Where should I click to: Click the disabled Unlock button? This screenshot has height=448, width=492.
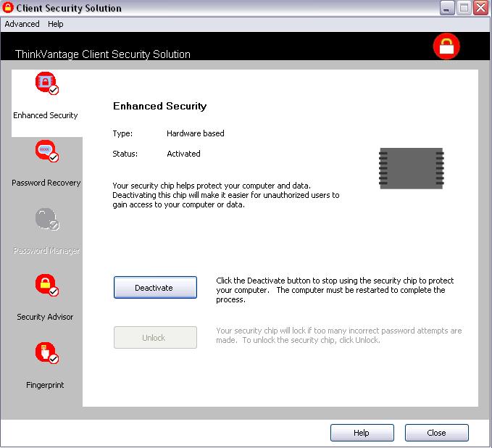pos(155,338)
